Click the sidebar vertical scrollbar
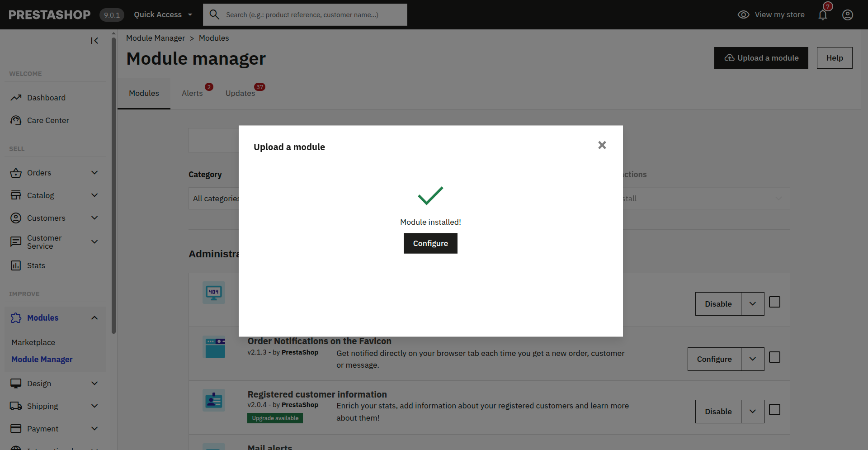Viewport: 868px width, 450px height. click(x=114, y=185)
